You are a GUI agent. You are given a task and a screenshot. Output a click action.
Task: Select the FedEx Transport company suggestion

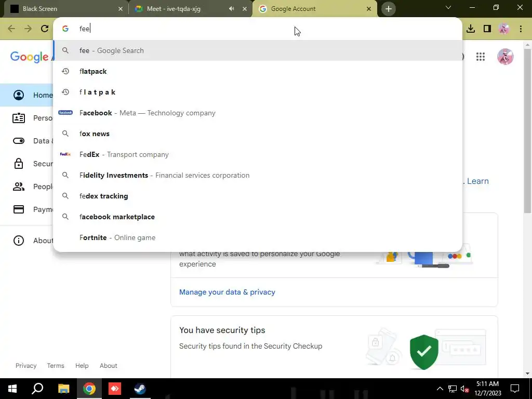[258, 154]
